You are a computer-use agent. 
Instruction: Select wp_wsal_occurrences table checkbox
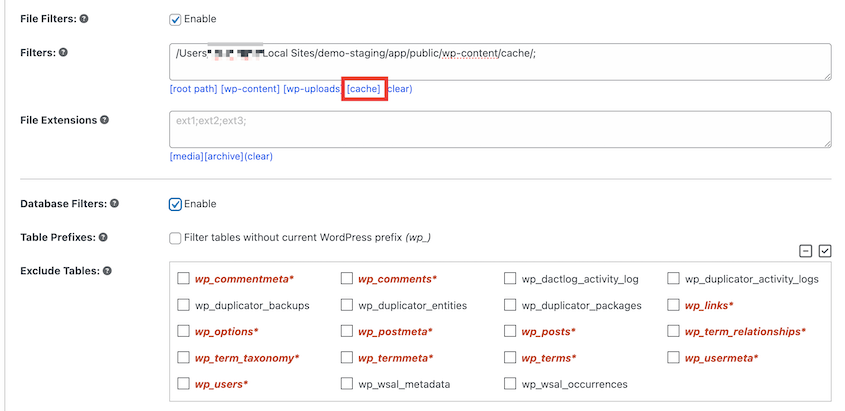(510, 383)
